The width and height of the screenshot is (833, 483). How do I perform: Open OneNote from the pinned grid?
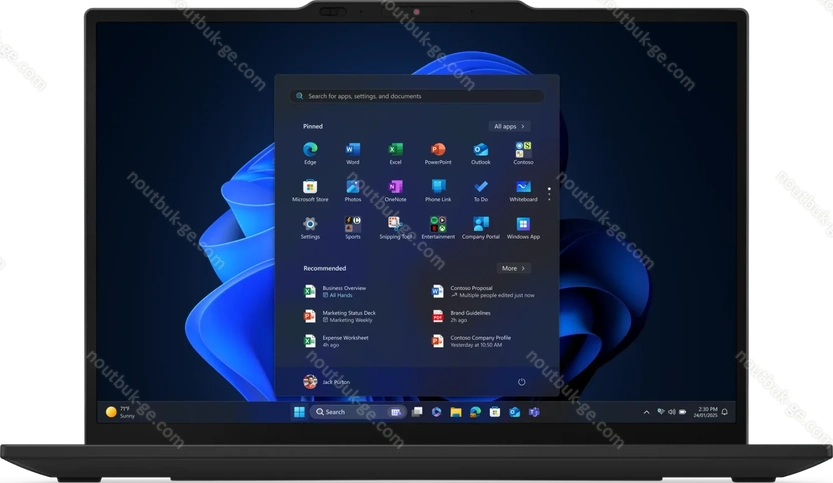(x=395, y=188)
